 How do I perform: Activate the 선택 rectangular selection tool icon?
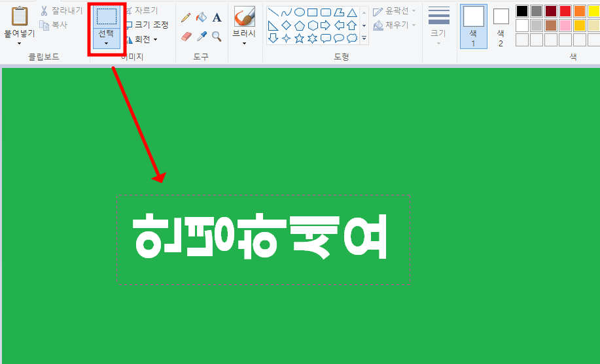pyautogui.click(x=107, y=16)
